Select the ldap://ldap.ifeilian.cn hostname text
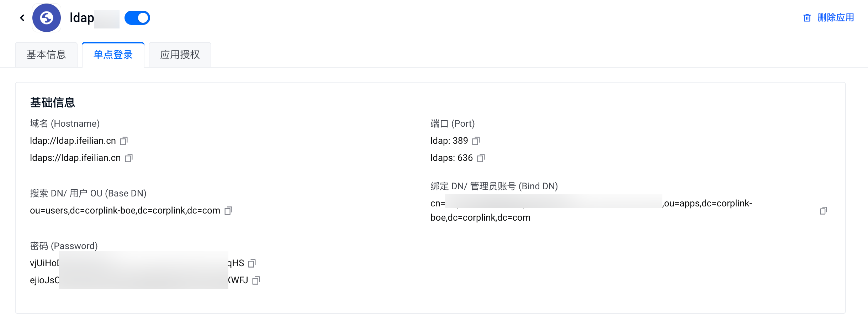 [73, 141]
